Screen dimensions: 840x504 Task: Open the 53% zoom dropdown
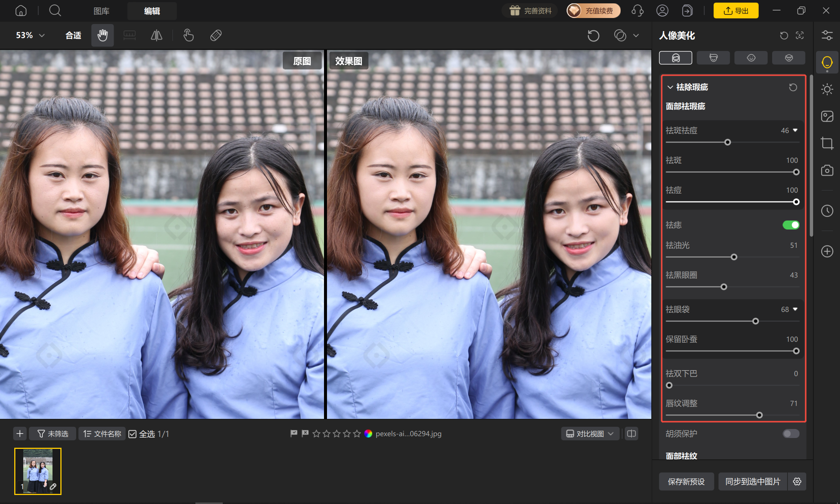click(30, 36)
